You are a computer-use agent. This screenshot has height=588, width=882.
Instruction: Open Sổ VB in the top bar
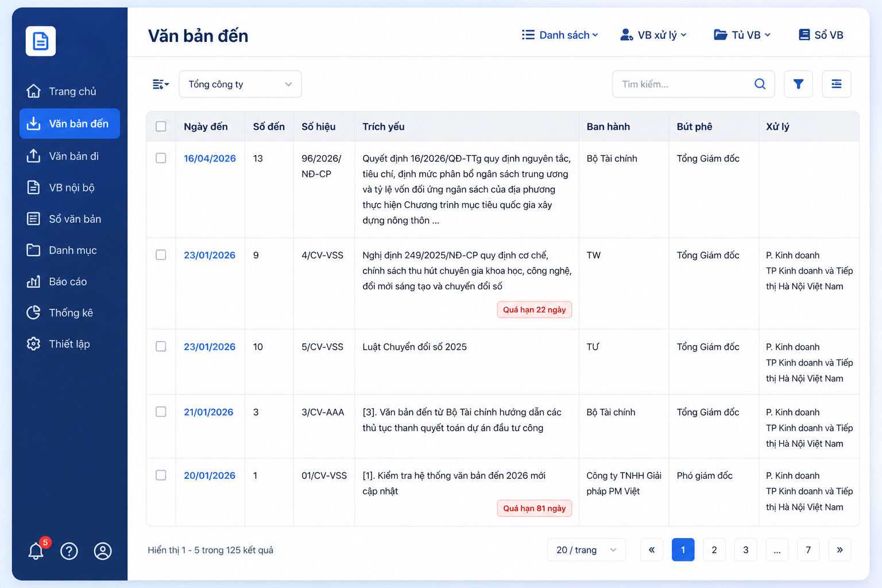coord(821,35)
